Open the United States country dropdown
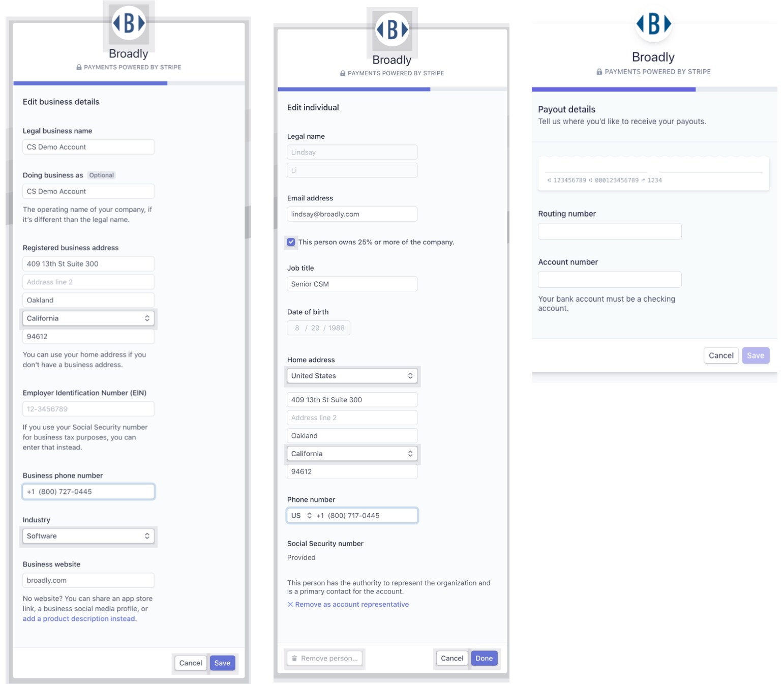Viewport: 784px width, 684px height. point(352,376)
